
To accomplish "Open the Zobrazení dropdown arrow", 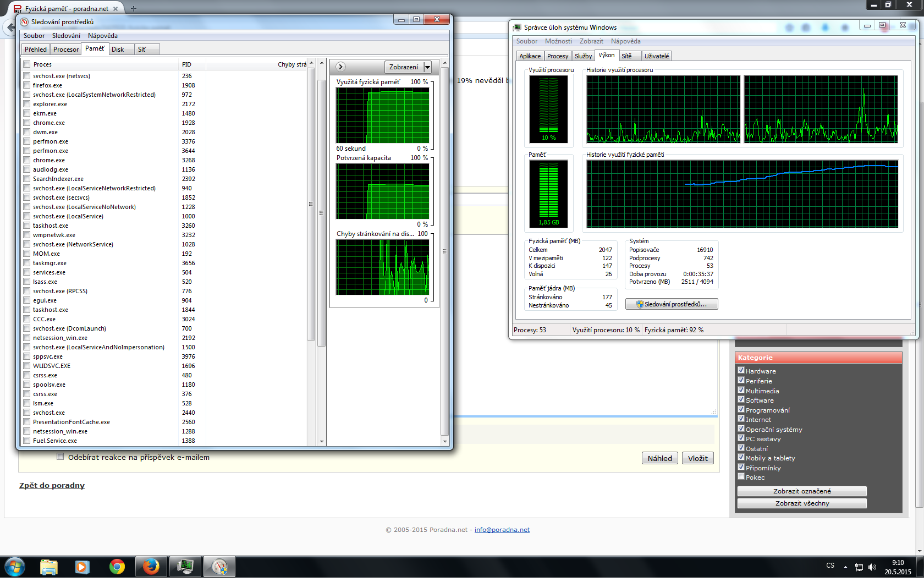I will tap(427, 67).
